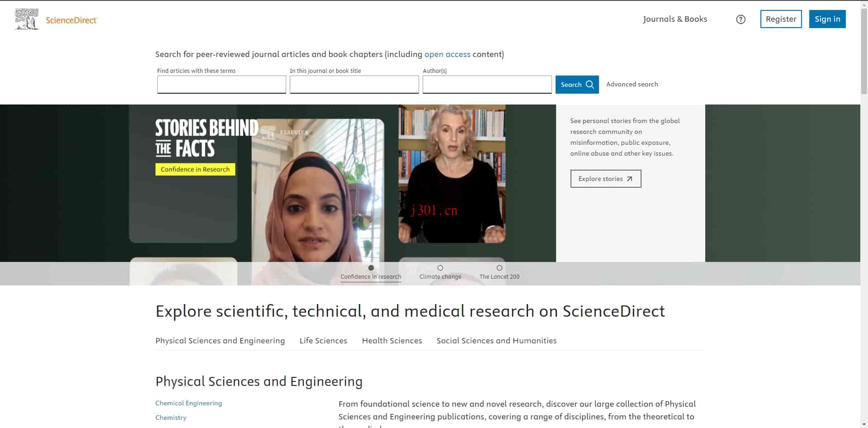Select the Confidence in research carousel dot
868x428 pixels.
(x=371, y=268)
